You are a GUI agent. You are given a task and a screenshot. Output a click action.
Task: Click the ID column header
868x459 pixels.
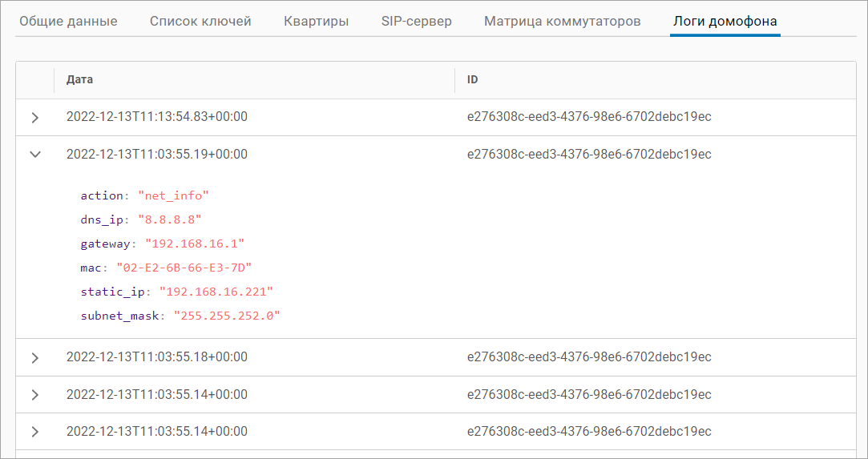click(473, 80)
